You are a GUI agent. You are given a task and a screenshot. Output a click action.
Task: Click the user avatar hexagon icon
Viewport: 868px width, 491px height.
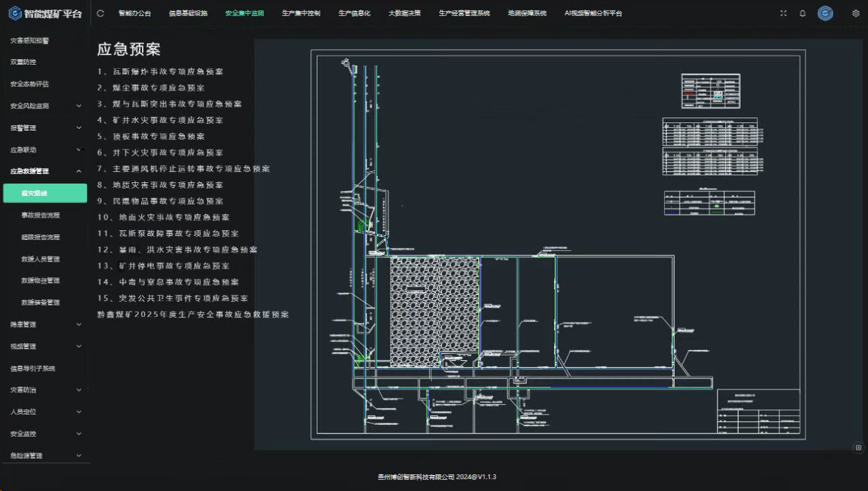pyautogui.click(x=826, y=13)
